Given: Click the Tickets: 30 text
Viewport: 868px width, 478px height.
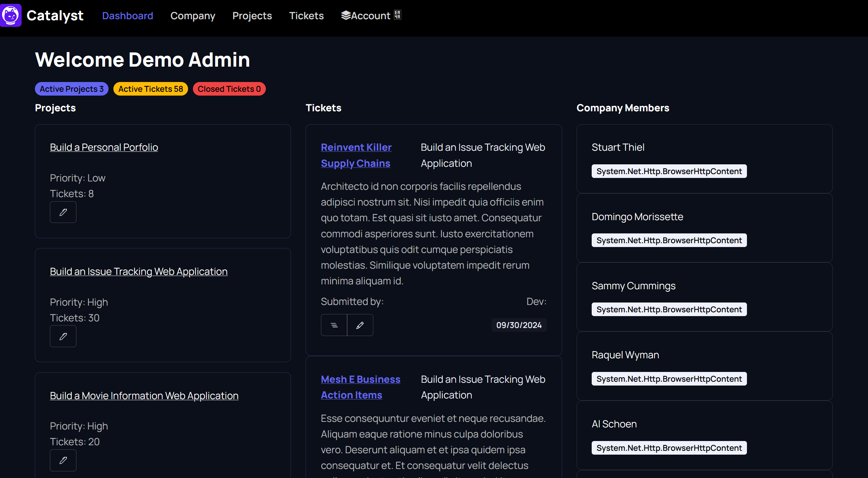Looking at the screenshot, I should coord(75,318).
